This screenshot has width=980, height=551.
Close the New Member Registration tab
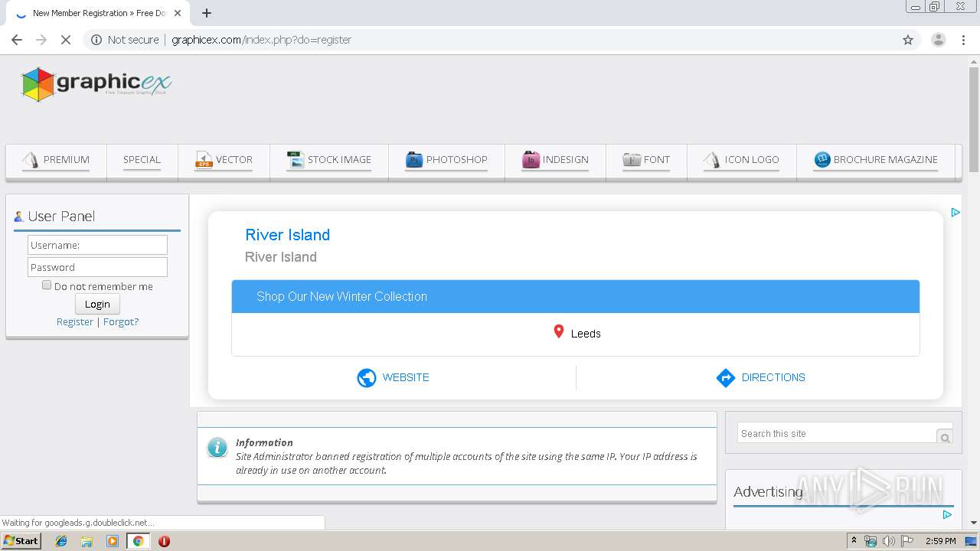click(x=178, y=13)
